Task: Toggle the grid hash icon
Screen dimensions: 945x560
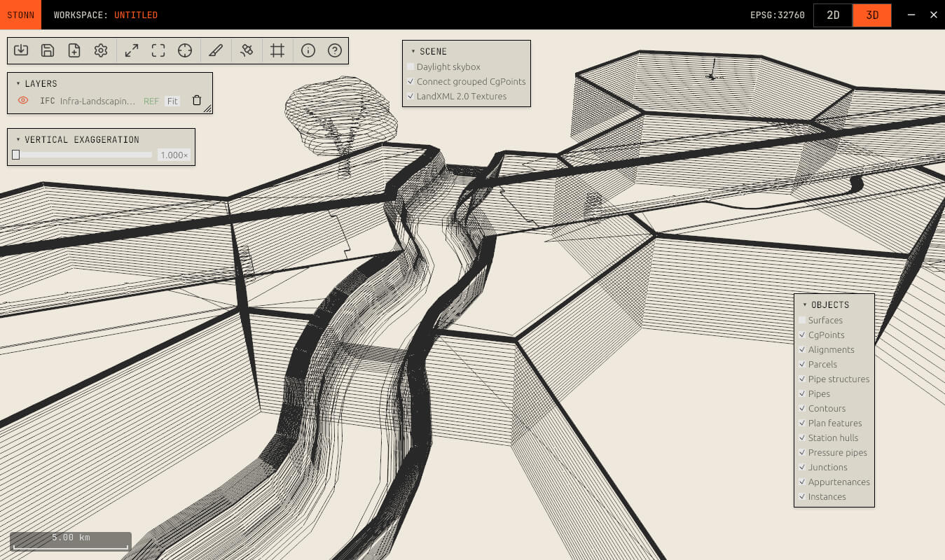Action: (277, 50)
